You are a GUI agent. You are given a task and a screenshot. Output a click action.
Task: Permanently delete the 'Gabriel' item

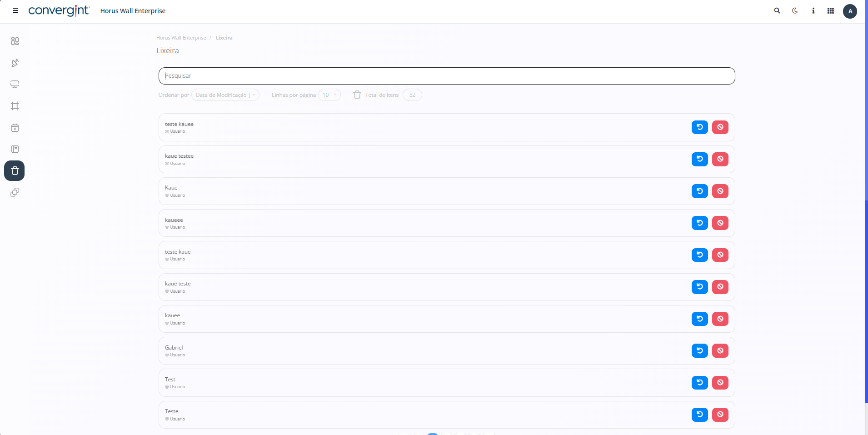click(720, 351)
